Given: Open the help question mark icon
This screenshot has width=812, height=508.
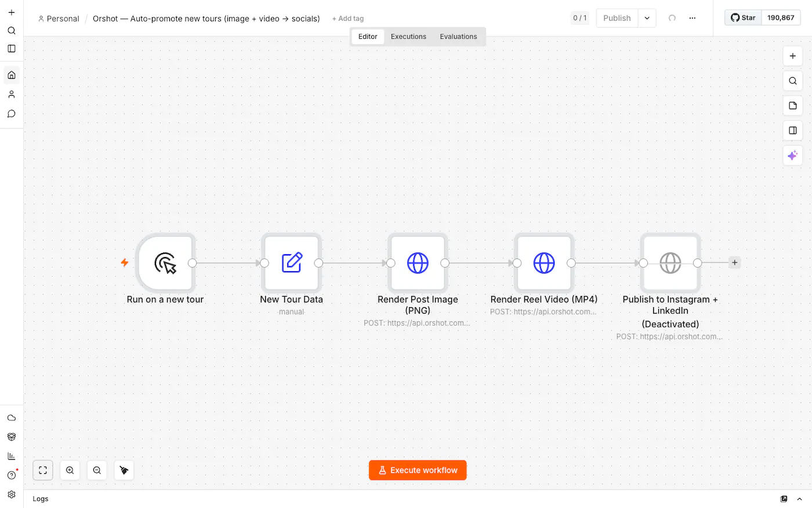Looking at the screenshot, I should (x=12, y=475).
